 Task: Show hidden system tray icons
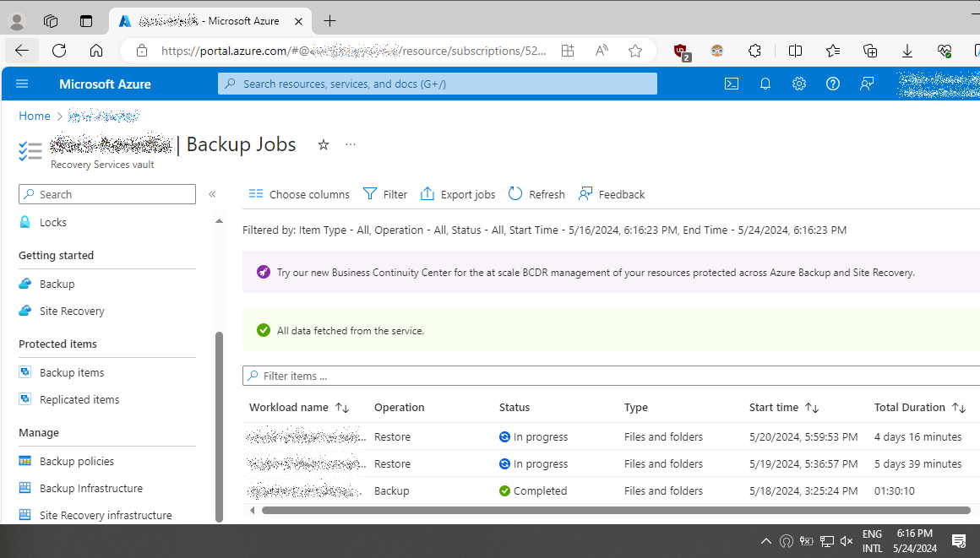pos(765,541)
